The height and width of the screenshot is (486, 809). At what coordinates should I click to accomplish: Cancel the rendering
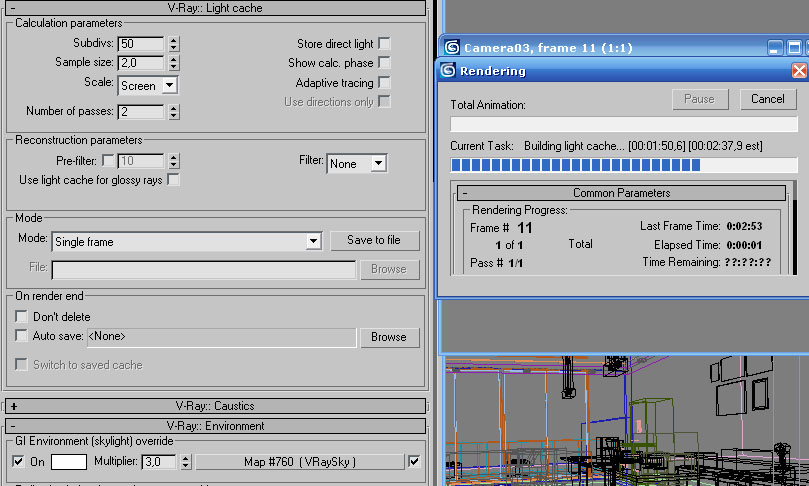click(768, 99)
